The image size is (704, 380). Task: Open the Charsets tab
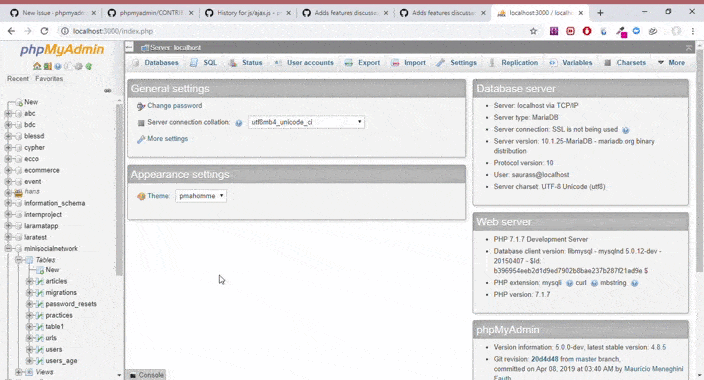click(625, 63)
